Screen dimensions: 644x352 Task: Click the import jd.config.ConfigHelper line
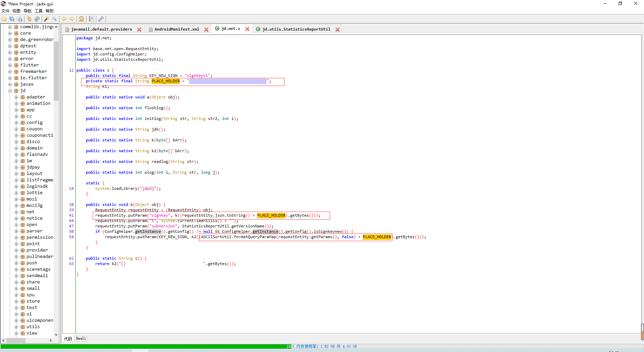click(x=111, y=54)
